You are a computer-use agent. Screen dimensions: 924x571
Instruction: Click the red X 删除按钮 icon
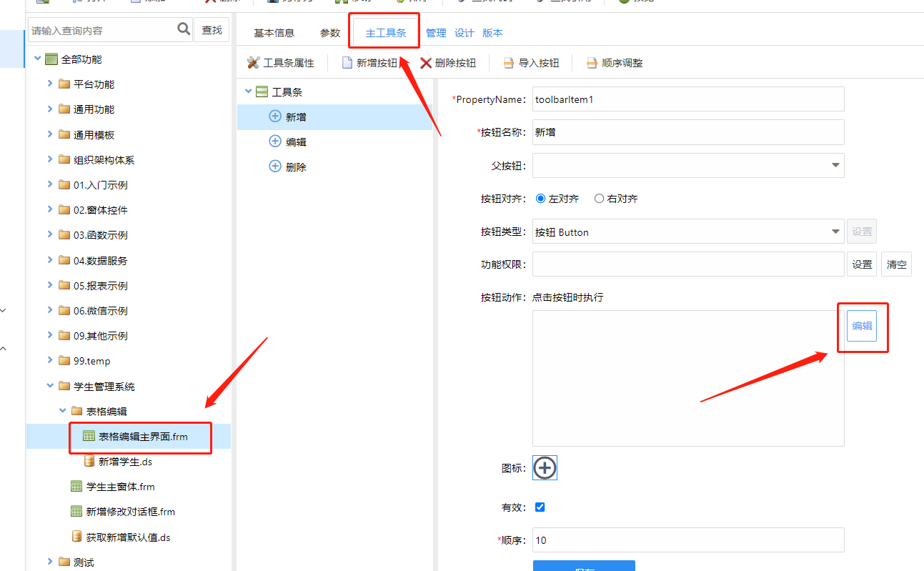(x=426, y=63)
